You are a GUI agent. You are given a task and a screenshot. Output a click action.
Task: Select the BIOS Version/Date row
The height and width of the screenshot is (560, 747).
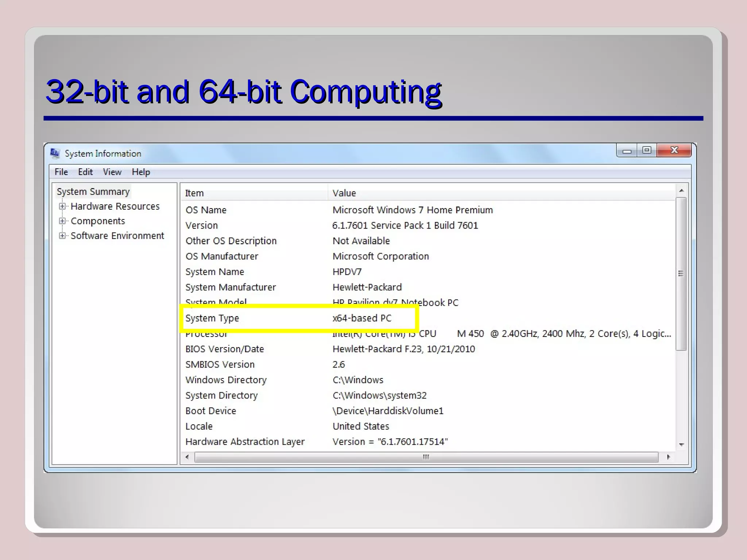coord(427,349)
